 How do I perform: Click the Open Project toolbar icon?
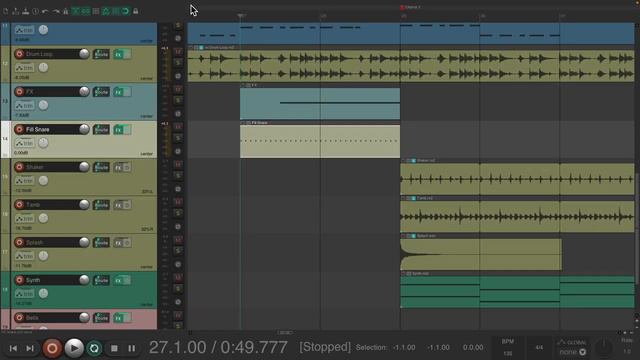[x=16, y=11]
